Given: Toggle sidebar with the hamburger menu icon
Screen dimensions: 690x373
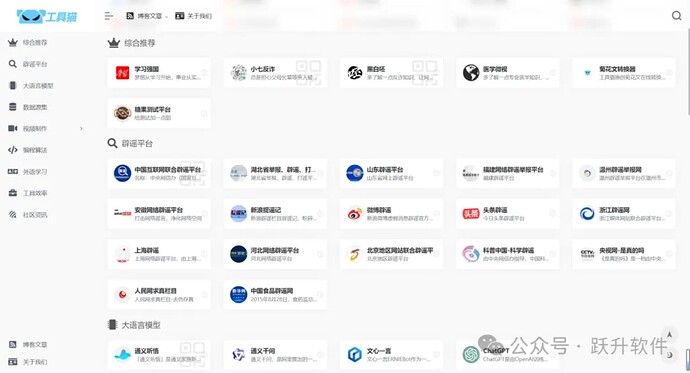Looking at the screenshot, I should (109, 16).
